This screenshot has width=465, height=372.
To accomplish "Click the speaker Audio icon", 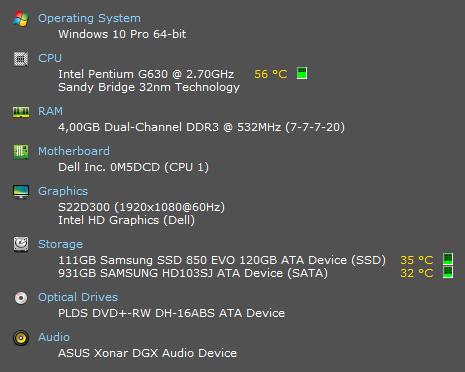I will pos(21,338).
